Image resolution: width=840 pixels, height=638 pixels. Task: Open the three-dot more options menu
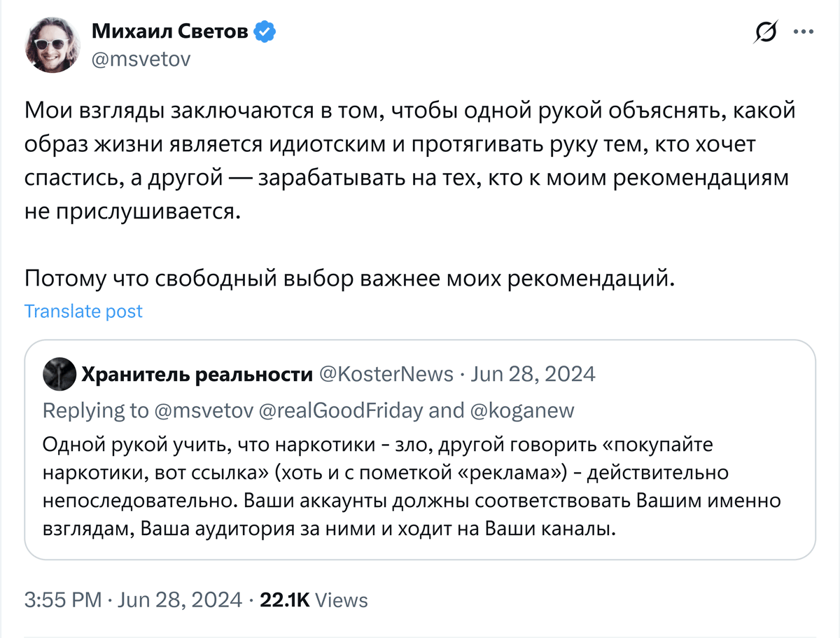coord(802,32)
